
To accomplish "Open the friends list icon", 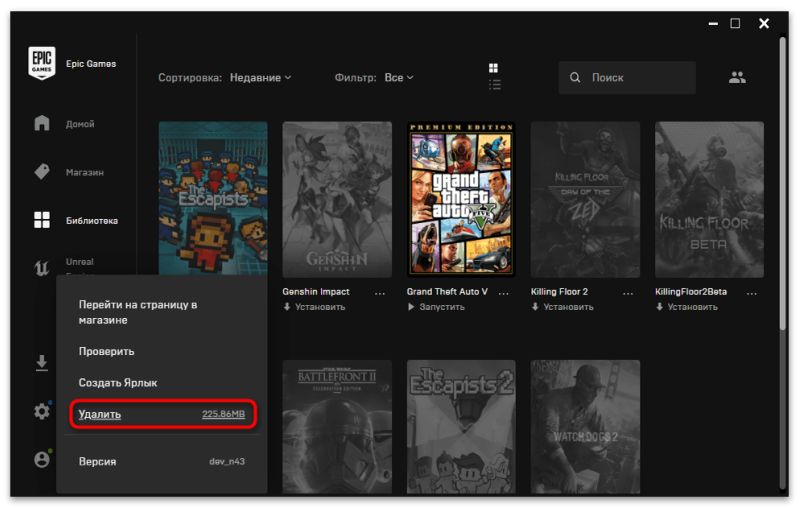I will pyautogui.click(x=737, y=78).
